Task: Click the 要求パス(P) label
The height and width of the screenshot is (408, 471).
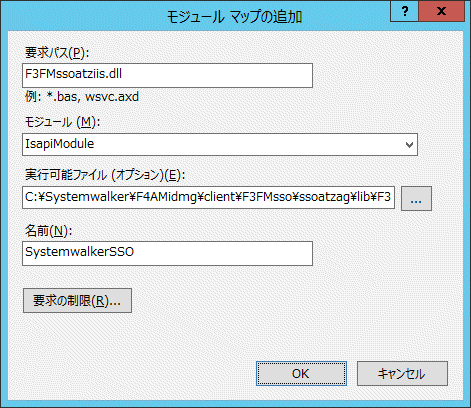Action: [57, 53]
